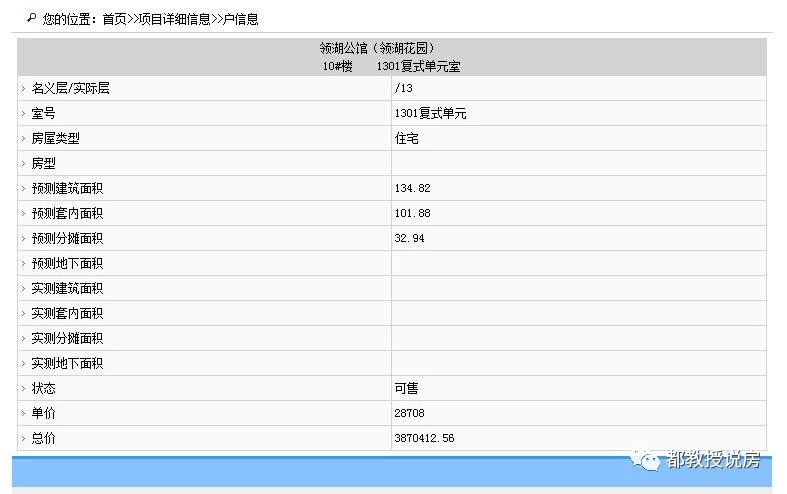
Task: Select the 户信息 breadcrumb text
Action: [x=240, y=19]
